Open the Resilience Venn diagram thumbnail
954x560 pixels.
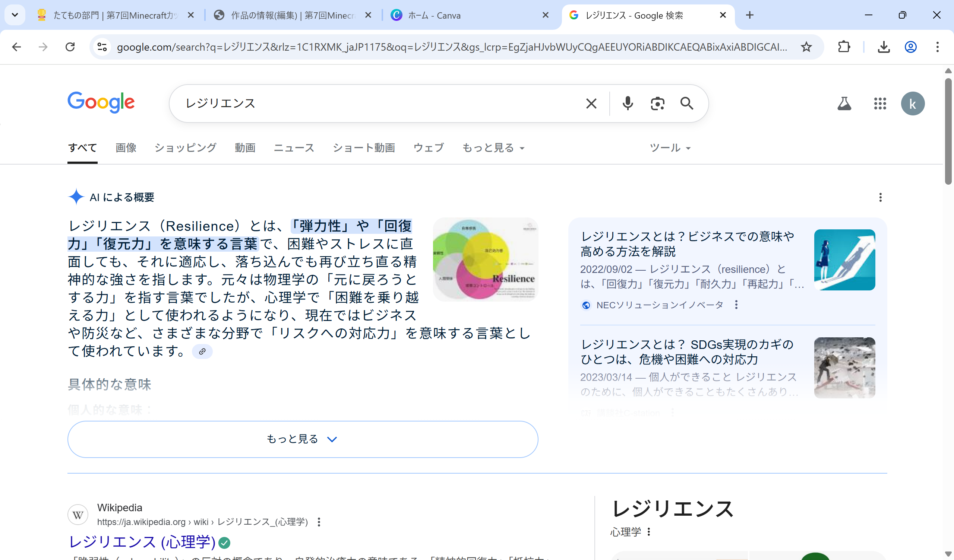click(x=485, y=260)
